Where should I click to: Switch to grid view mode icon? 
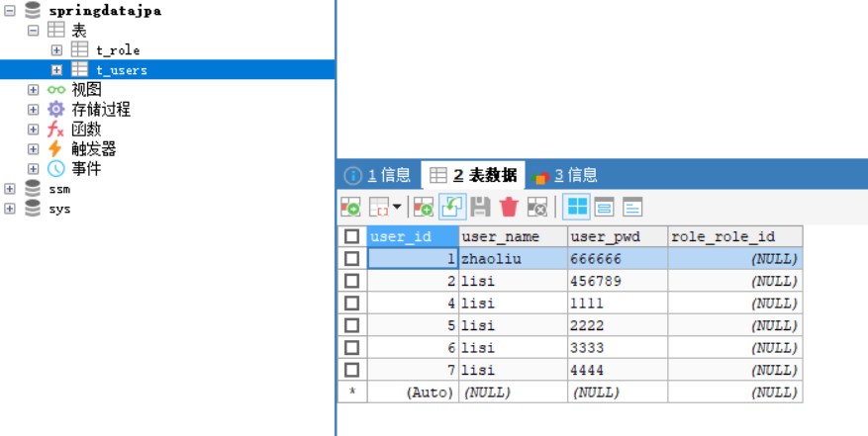pos(577,207)
